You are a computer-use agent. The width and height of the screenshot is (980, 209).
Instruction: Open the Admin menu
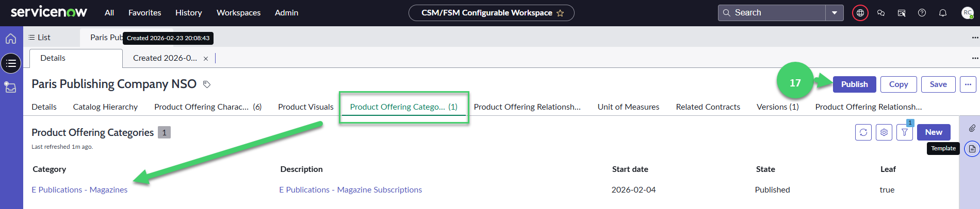[x=287, y=13]
